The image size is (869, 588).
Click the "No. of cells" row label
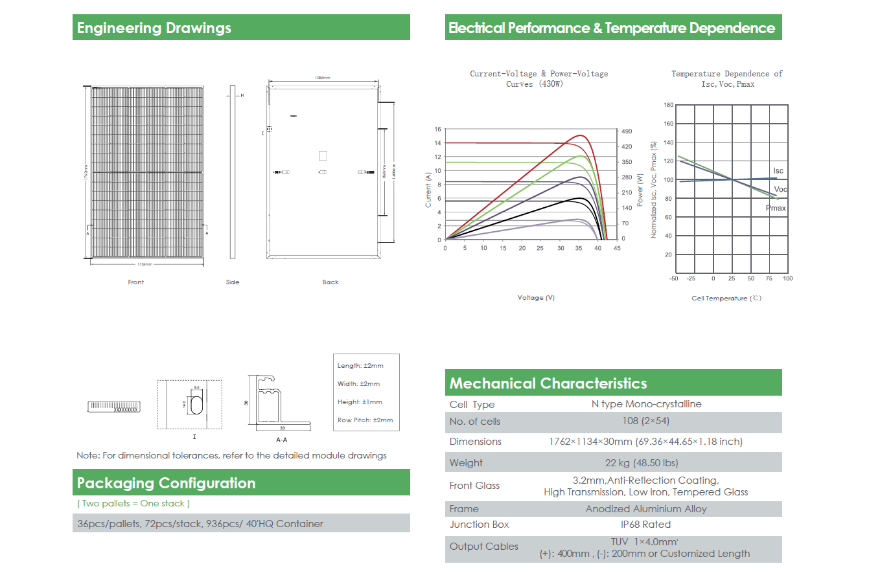point(475,422)
